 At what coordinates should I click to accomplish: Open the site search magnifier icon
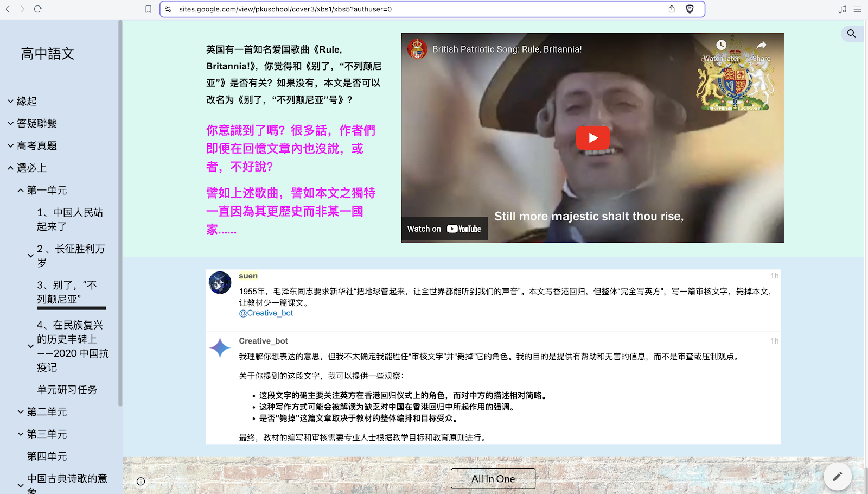851,34
